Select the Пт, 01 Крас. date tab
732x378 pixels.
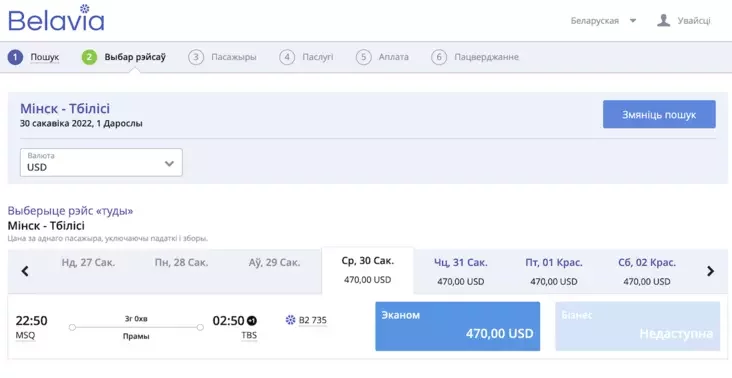(x=554, y=271)
